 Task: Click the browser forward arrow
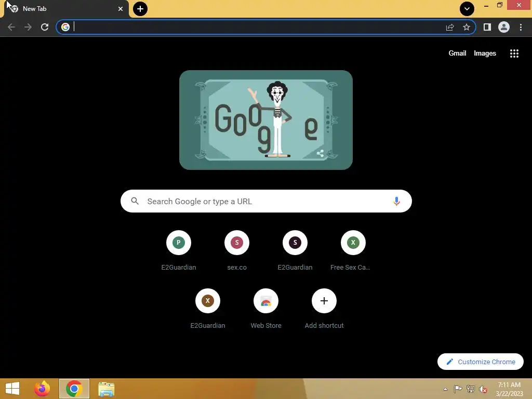tap(28, 27)
